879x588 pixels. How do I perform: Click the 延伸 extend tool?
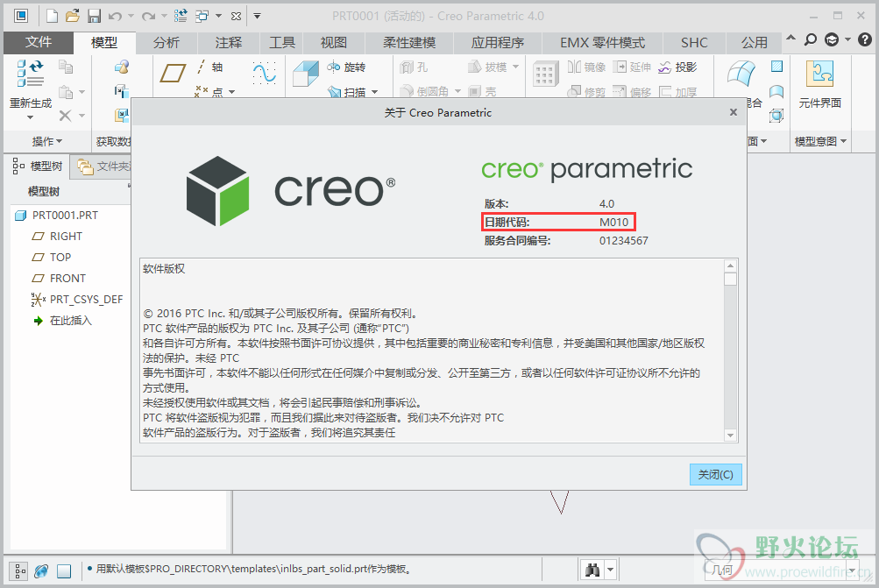click(632, 67)
